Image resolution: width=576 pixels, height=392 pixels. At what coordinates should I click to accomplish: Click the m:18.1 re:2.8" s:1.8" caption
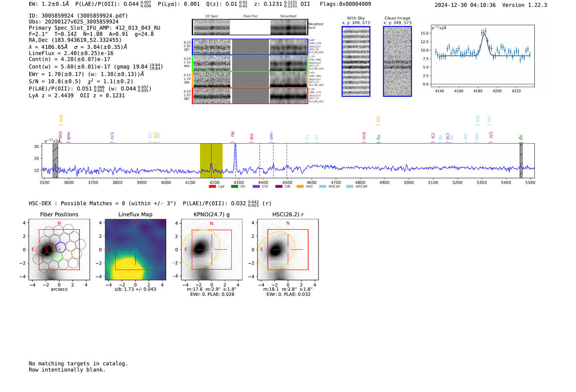[288, 289]
